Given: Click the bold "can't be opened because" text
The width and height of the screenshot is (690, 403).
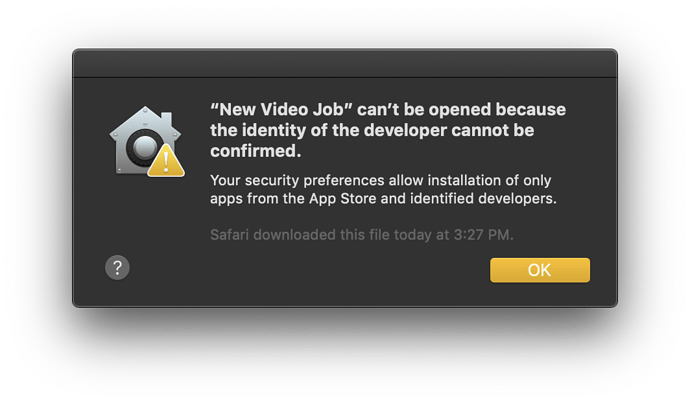Looking at the screenshot, I should 461,110.
